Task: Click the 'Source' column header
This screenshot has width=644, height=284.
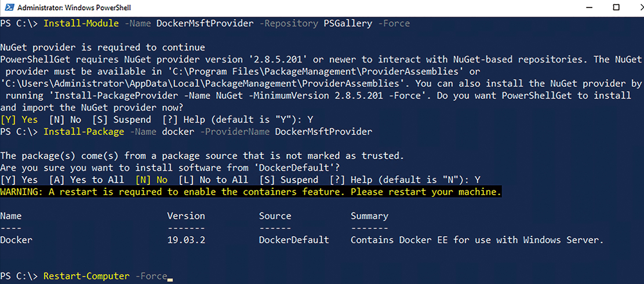Action: tap(275, 216)
